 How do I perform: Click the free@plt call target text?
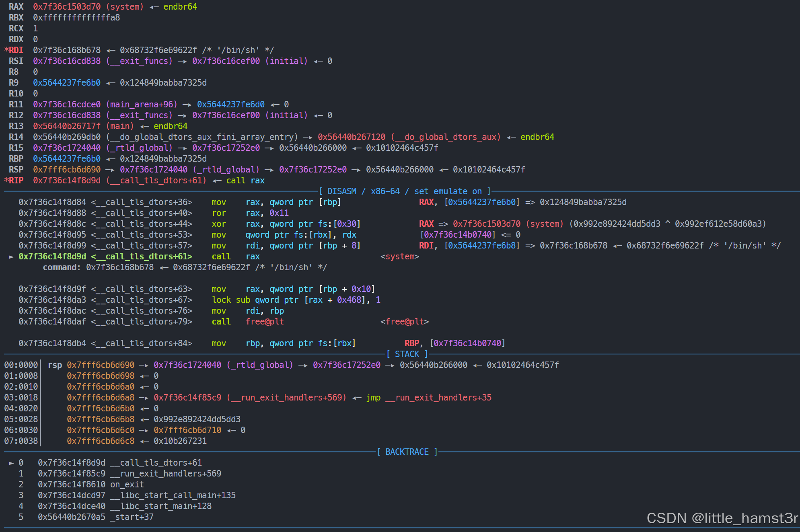point(265,322)
